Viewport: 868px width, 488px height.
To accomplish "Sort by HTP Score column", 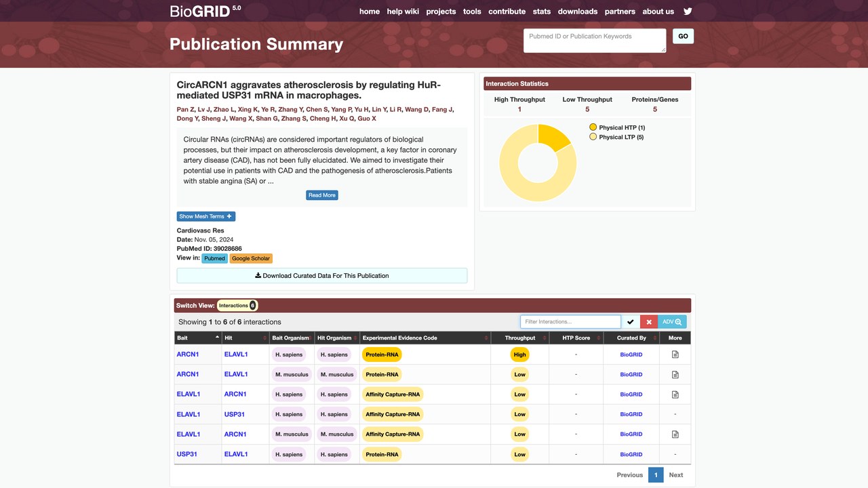I will point(576,338).
